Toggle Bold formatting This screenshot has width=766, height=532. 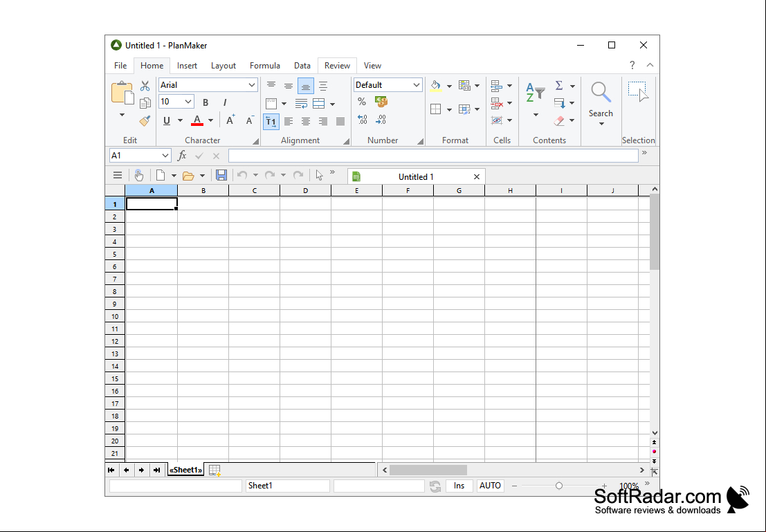(206, 102)
